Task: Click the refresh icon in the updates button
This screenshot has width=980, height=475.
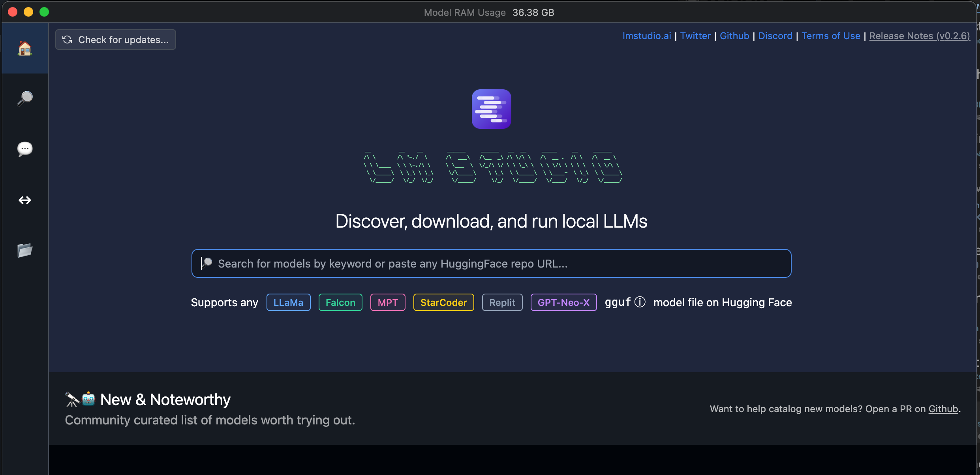Action: click(x=68, y=40)
